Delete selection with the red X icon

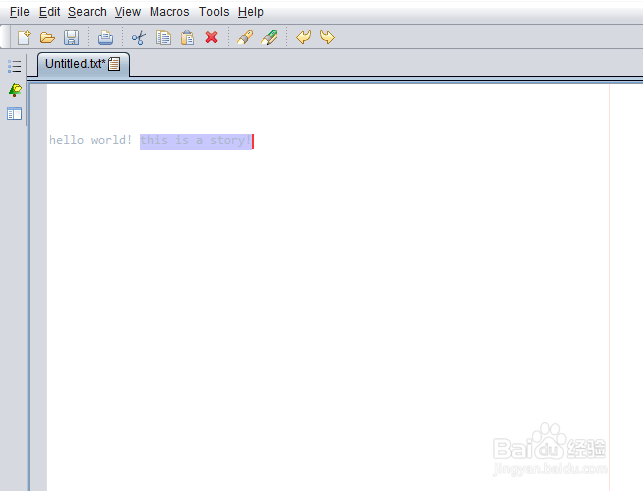point(212,37)
